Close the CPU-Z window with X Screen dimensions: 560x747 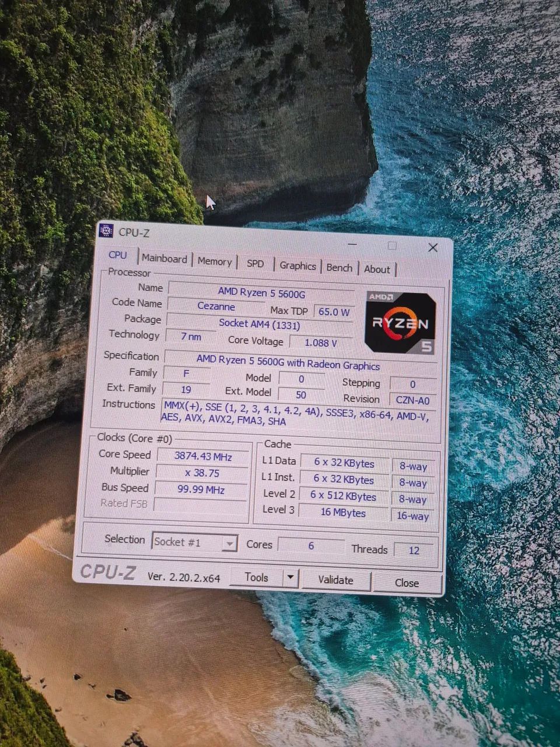tap(433, 247)
